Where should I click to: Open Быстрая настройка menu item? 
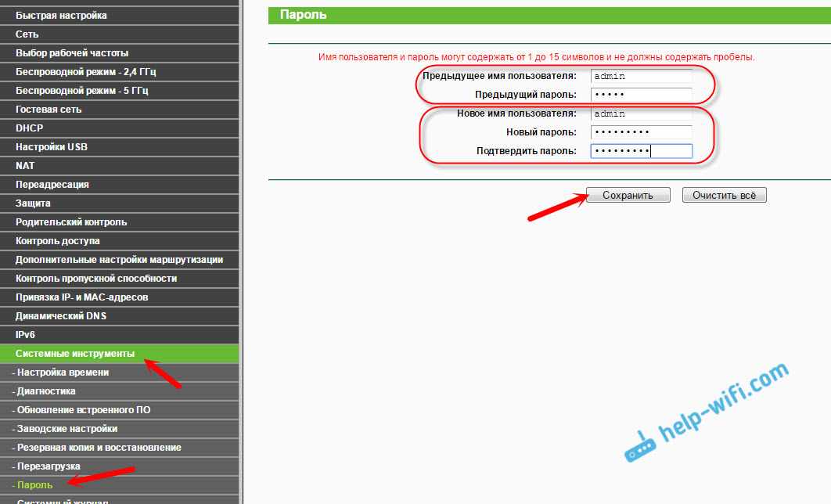pyautogui.click(x=61, y=16)
